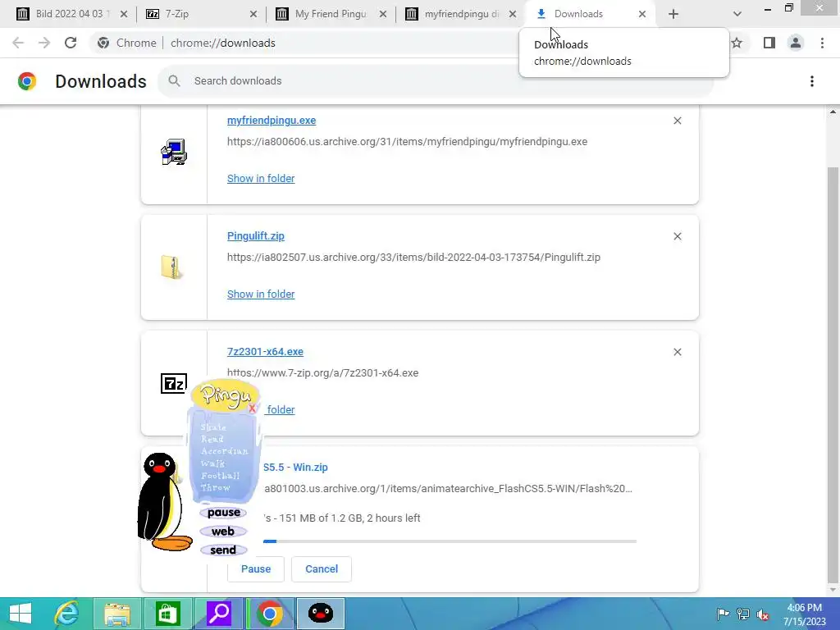Close the Downloads tab
The image size is (840, 630).
point(642,15)
